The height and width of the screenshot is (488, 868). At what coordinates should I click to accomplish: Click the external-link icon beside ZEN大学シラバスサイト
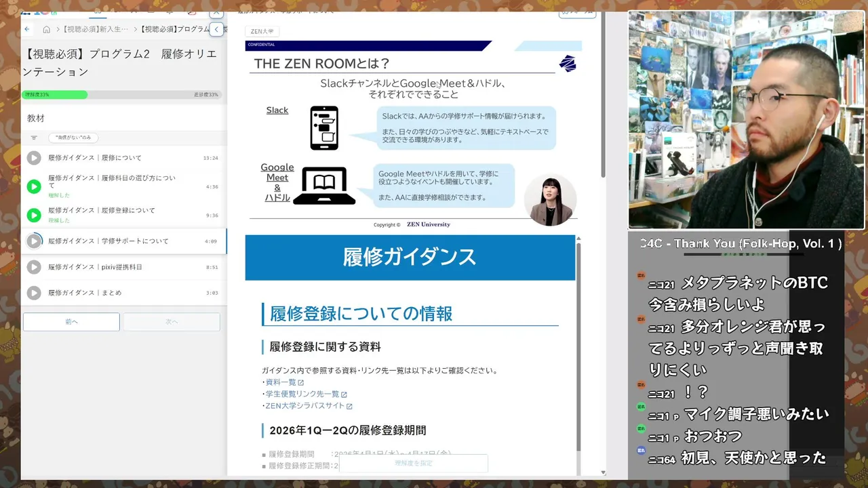pyautogui.click(x=349, y=407)
